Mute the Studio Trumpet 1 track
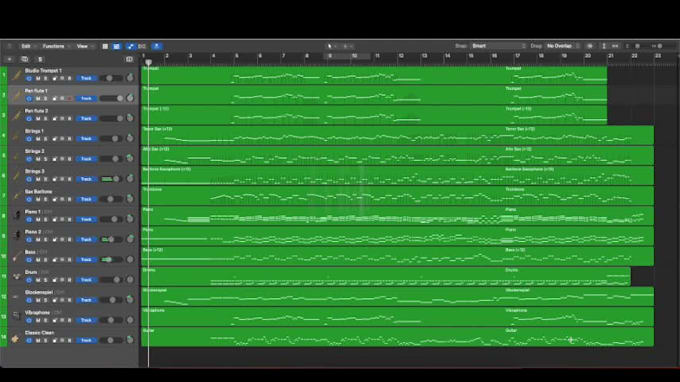This screenshot has width=680, height=382. [x=38, y=78]
